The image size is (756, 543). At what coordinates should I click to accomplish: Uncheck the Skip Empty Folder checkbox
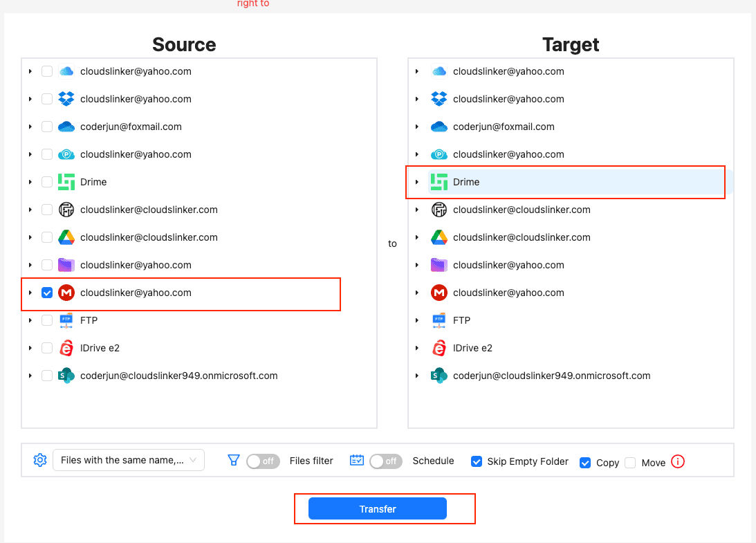477,461
